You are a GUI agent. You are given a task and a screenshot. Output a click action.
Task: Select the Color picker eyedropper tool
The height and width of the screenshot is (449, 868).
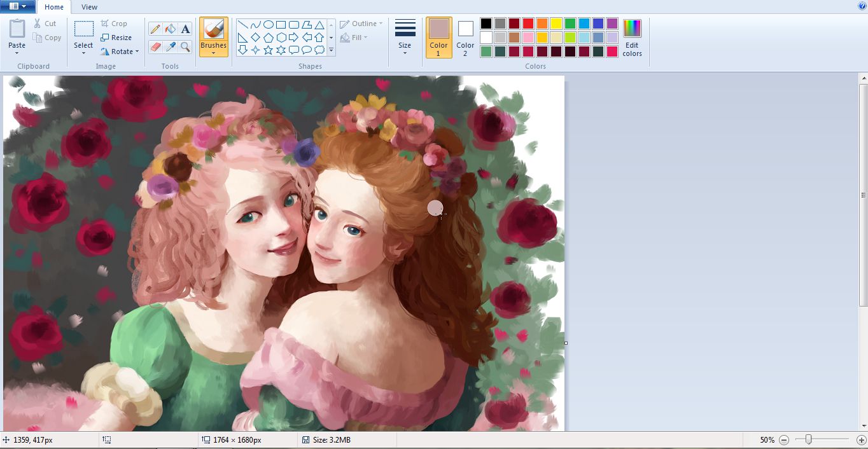click(170, 47)
